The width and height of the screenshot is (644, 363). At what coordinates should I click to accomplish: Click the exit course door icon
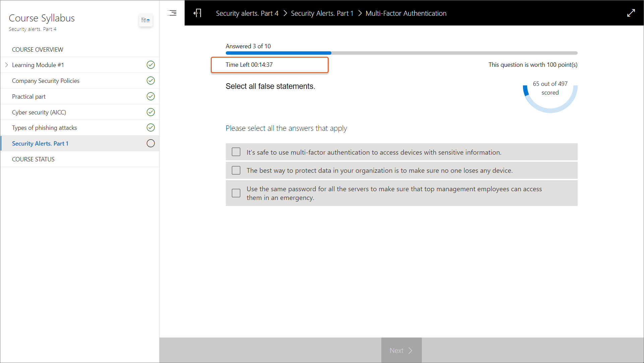click(x=198, y=13)
